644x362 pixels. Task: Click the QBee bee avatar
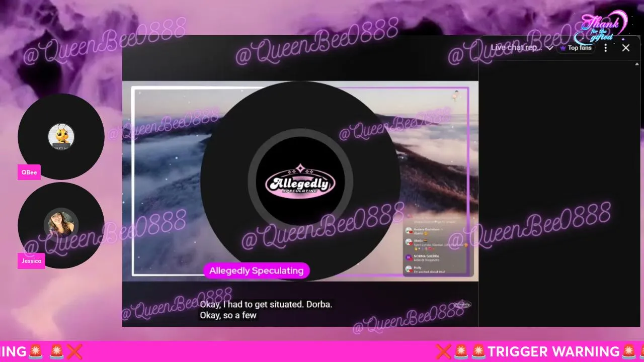[x=61, y=136]
